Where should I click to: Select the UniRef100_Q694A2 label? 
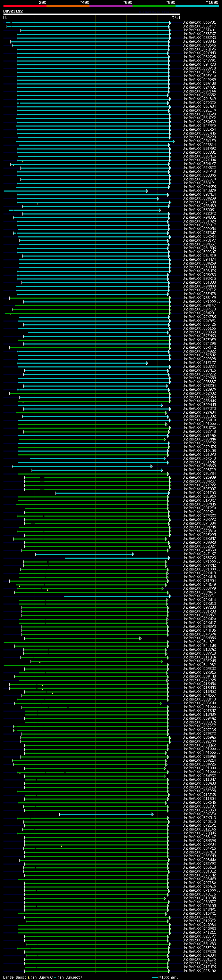[199, 718]
